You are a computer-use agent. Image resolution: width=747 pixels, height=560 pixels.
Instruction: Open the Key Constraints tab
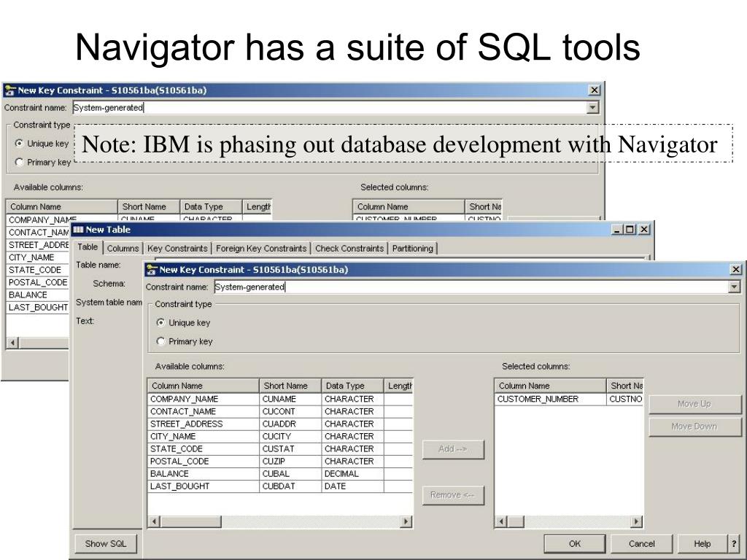pos(177,248)
